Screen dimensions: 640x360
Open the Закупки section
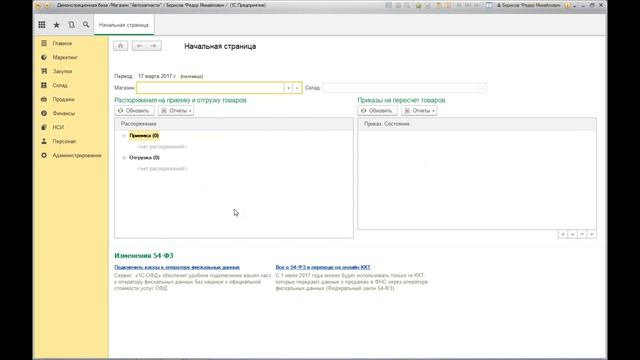pyautogui.click(x=62, y=71)
